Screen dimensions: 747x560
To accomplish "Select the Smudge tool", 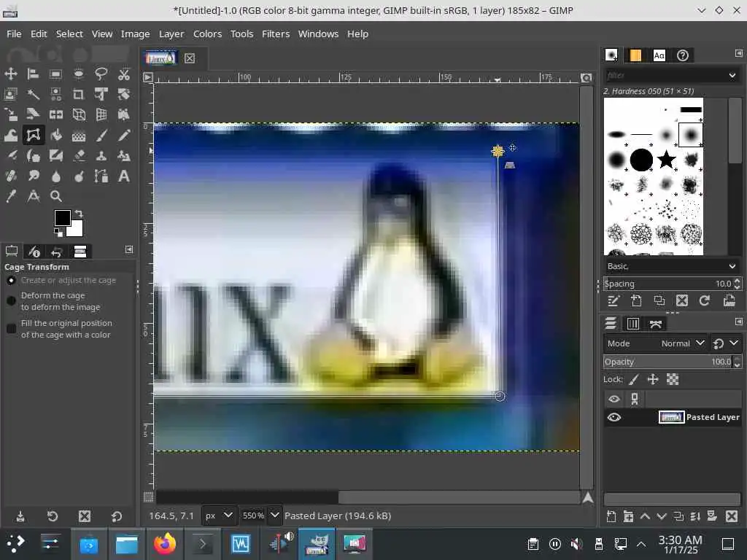I will pos(33,176).
